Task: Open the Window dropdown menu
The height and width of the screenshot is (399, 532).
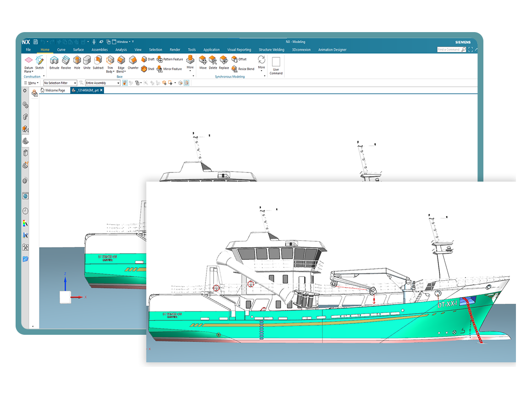Action: [122, 42]
